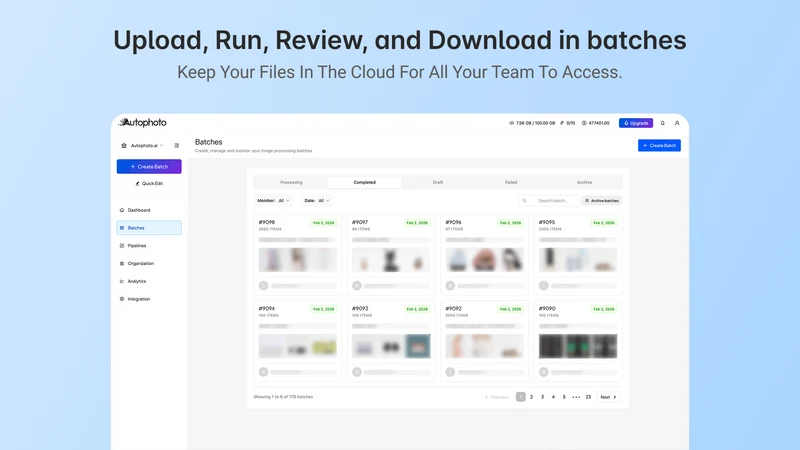
Task: Click the credits balance 477401.00
Action: point(595,123)
